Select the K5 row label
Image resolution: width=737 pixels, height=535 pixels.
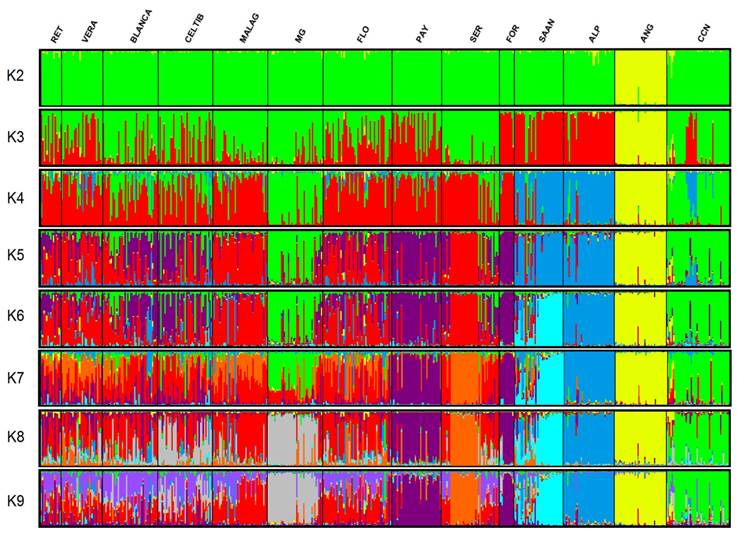pyautogui.click(x=17, y=258)
